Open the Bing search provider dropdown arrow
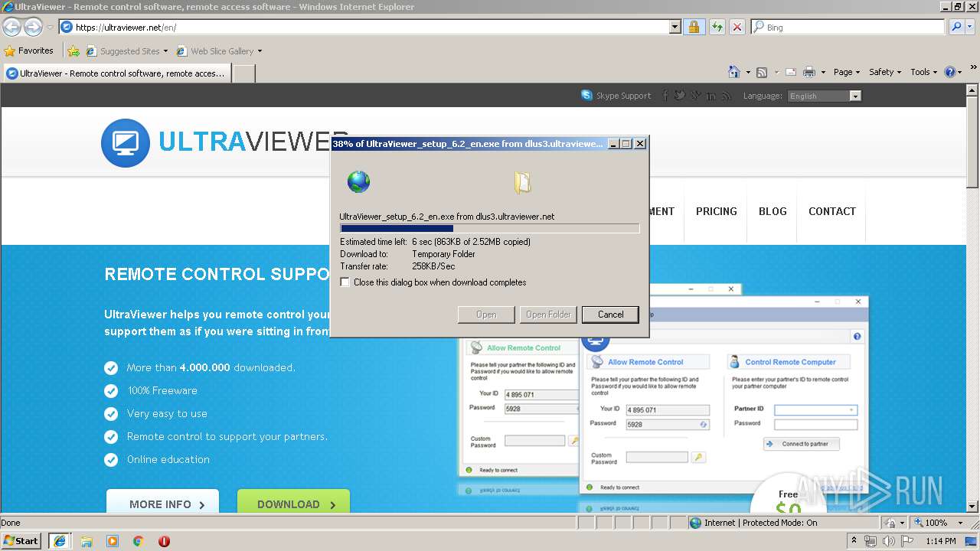Viewport: 980px width, 551px height. pos(971,27)
